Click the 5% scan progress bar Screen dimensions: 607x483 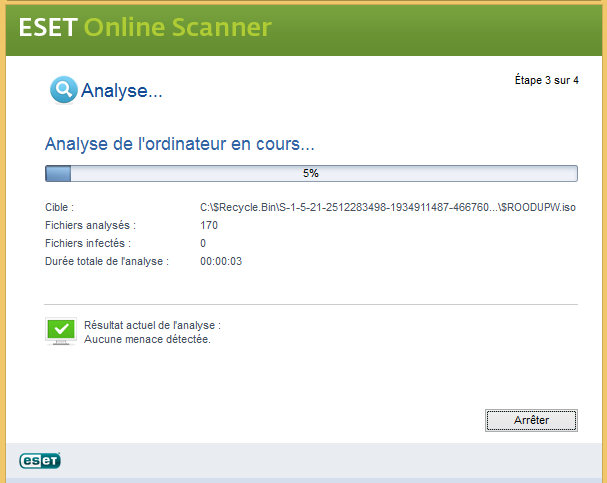tap(311, 173)
